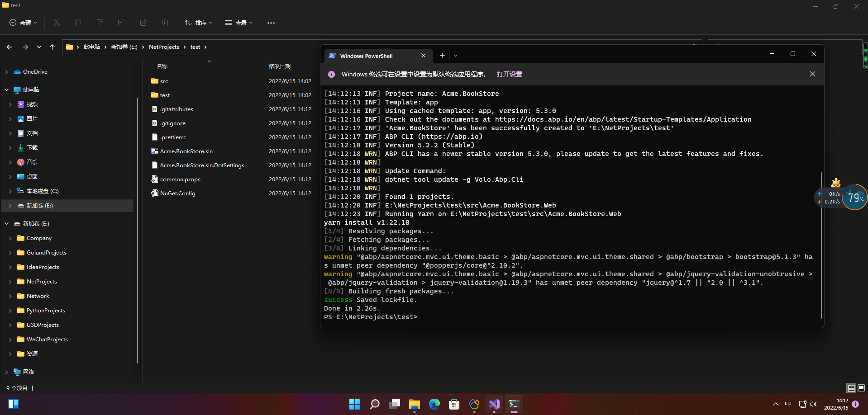Open a new terminal tab with plus
This screenshot has height=415, width=868.
[x=442, y=56]
